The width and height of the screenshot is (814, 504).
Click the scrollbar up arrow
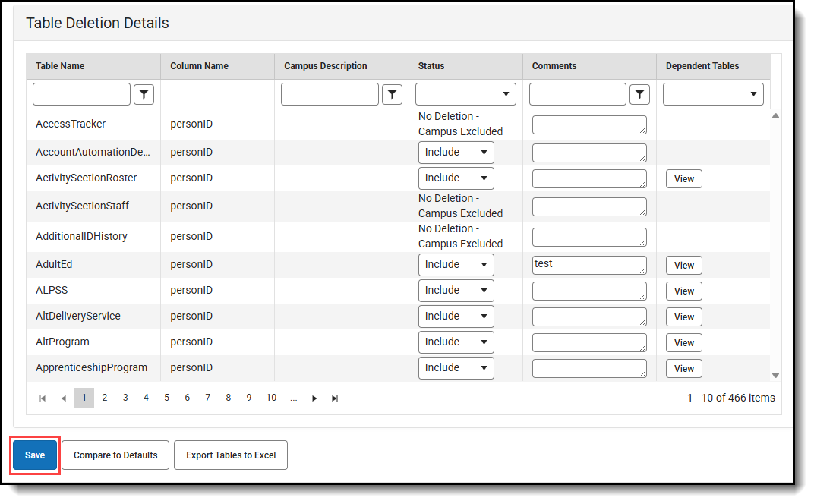point(775,115)
